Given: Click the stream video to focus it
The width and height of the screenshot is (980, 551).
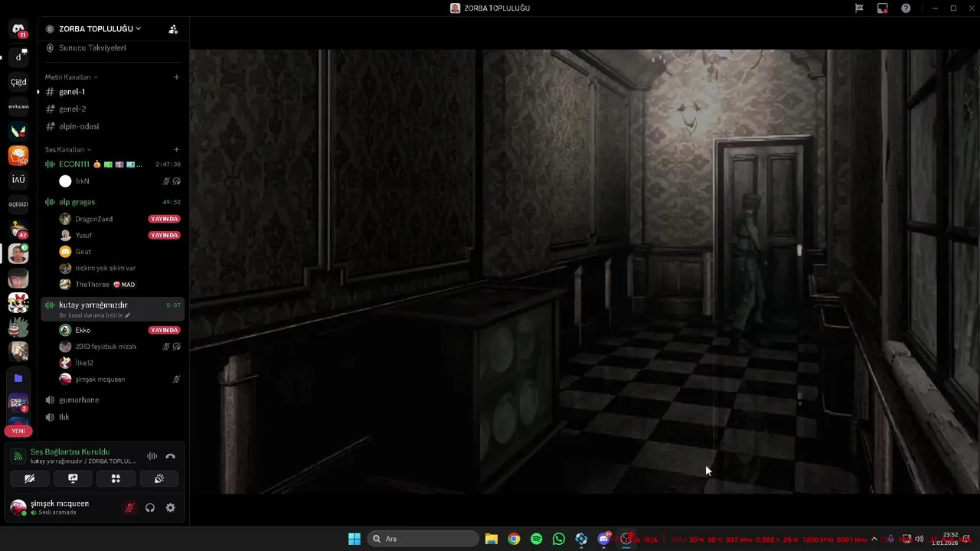Looking at the screenshot, I should 585,272.
